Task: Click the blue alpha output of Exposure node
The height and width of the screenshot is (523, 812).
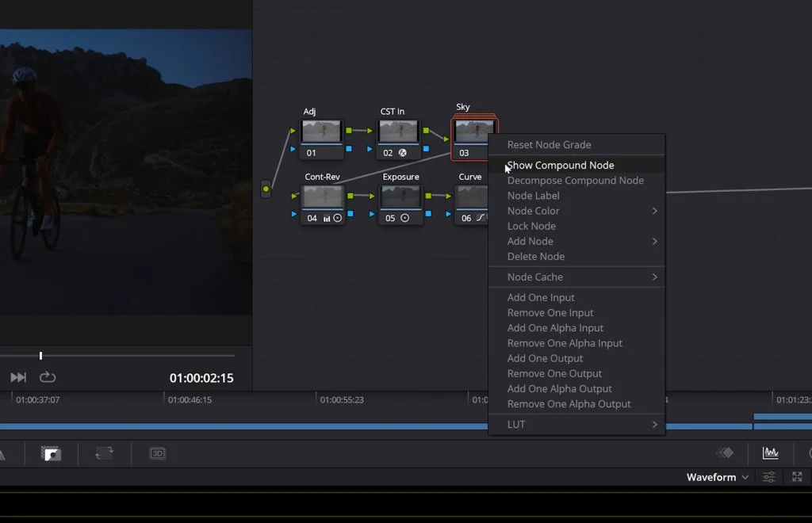Action: pos(427,214)
